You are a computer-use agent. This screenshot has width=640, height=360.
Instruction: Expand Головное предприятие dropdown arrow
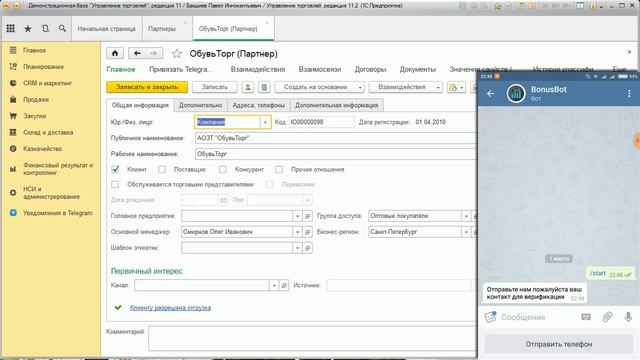[298, 216]
